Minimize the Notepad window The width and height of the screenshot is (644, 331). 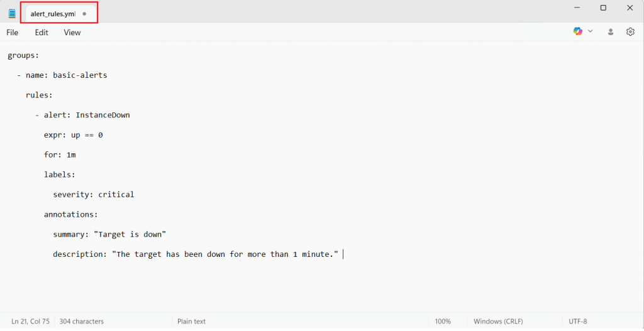[x=577, y=8]
